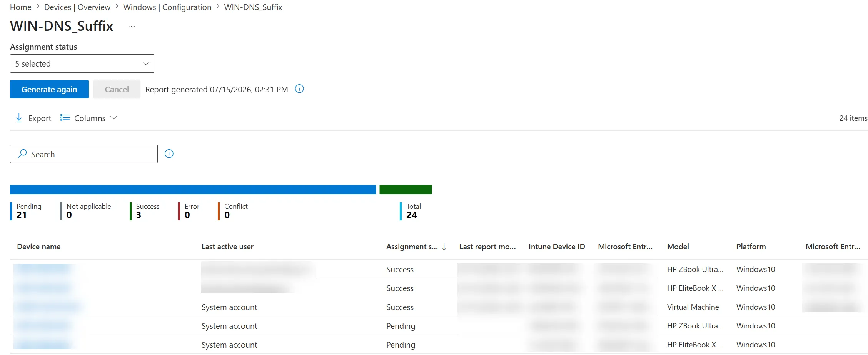Click WIN-DNS_Suffix breadcrumb item
The height and width of the screenshot is (355, 868).
[x=253, y=7]
